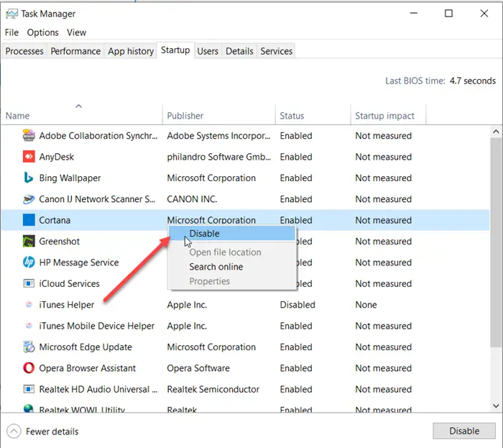The width and height of the screenshot is (503, 448).
Task: Switch to the Users tab
Action: pyautogui.click(x=208, y=51)
